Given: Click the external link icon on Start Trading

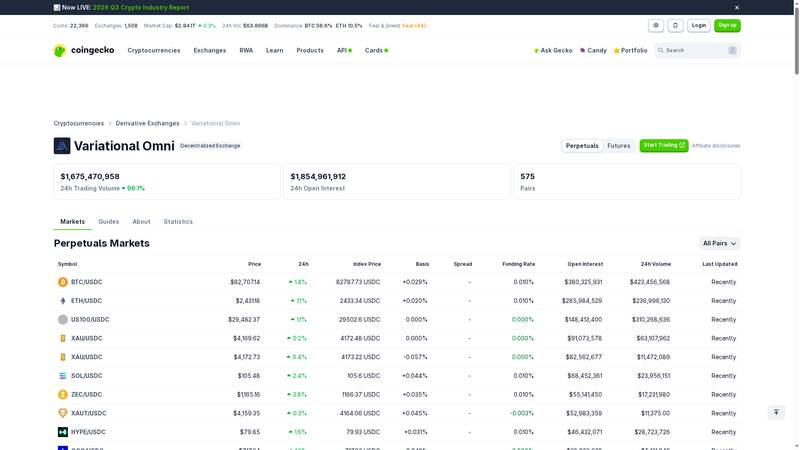Looking at the screenshot, I should (x=682, y=145).
